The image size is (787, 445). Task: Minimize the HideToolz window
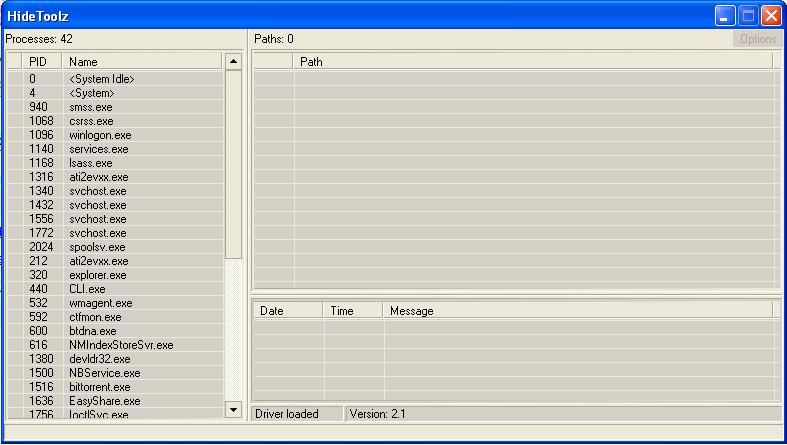click(725, 15)
